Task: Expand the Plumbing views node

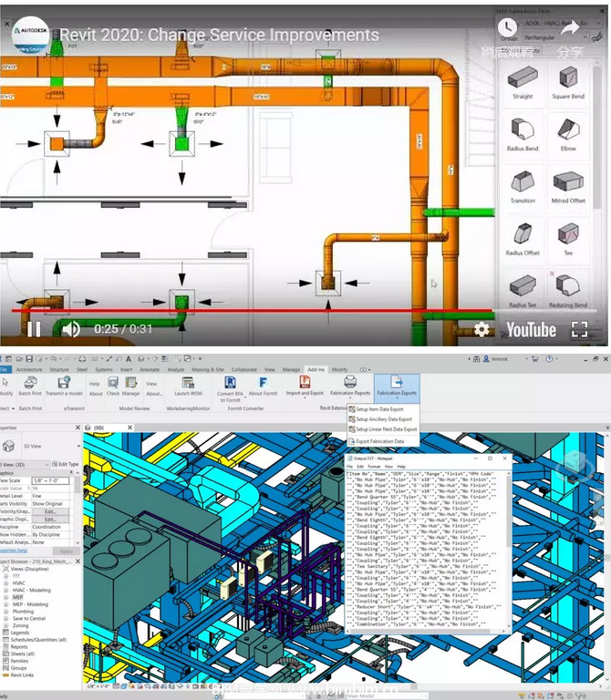Action: (x=5, y=612)
